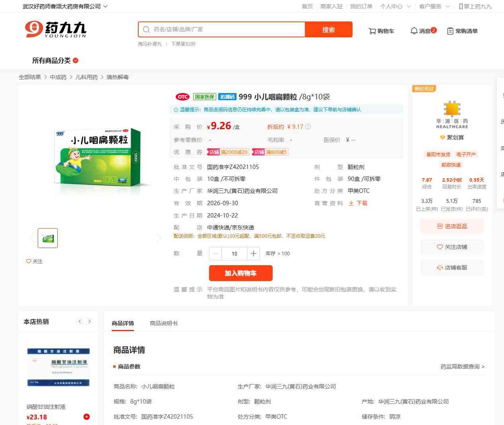Click the help icon beside discounted price
504x425 pixels.
pyautogui.click(x=308, y=127)
